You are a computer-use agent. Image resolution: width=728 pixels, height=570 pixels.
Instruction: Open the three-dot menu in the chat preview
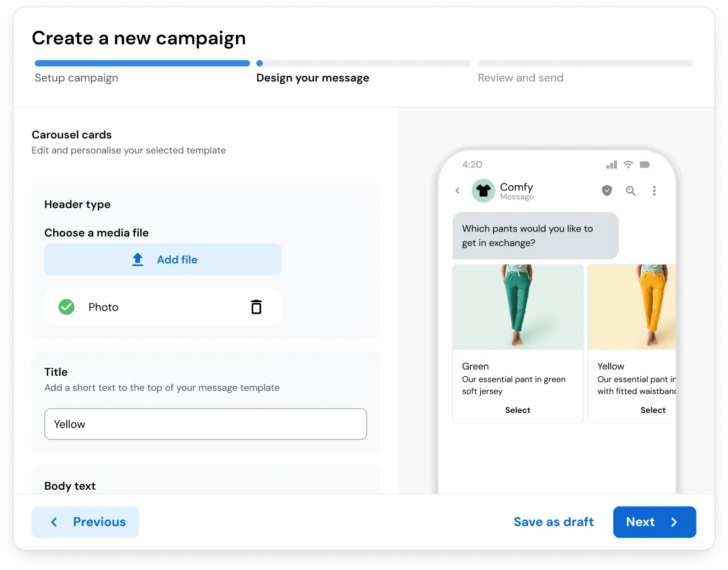point(654,191)
